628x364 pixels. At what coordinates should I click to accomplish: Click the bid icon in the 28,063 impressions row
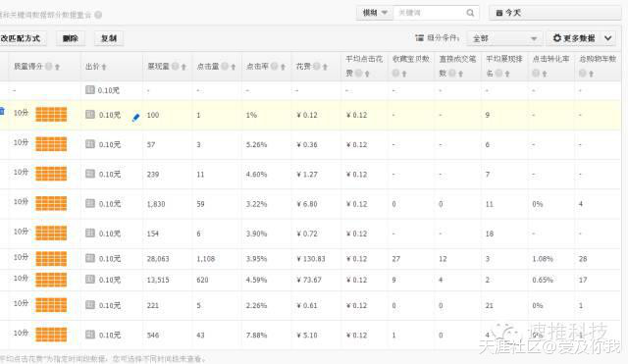coord(90,258)
